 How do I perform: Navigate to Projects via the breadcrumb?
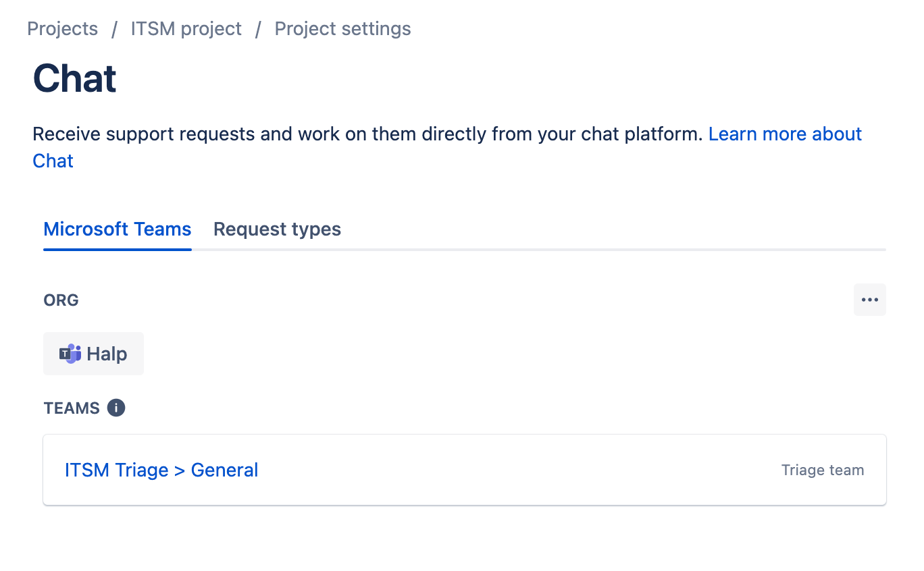pyautogui.click(x=62, y=28)
